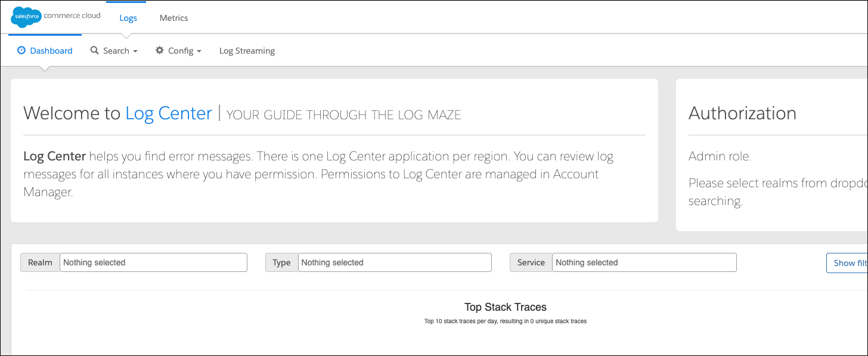The image size is (868, 356).
Task: Click the Salesforce cloud logo
Action: pyautogui.click(x=26, y=17)
